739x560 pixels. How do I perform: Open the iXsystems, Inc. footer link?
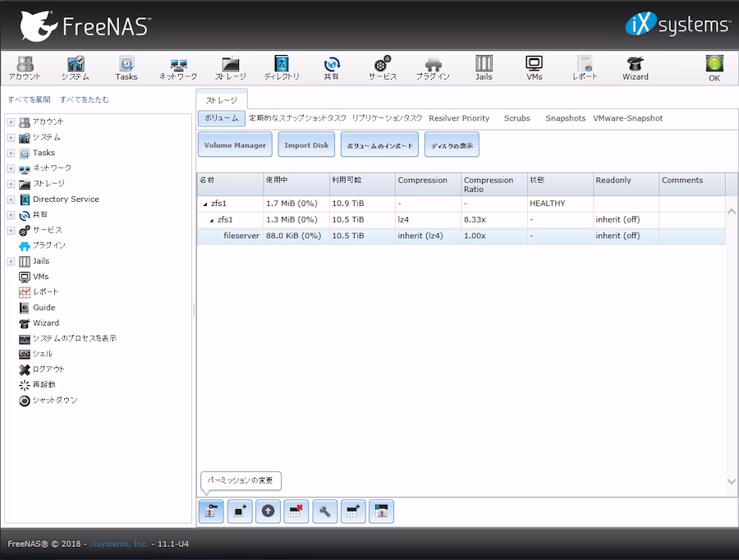118,544
